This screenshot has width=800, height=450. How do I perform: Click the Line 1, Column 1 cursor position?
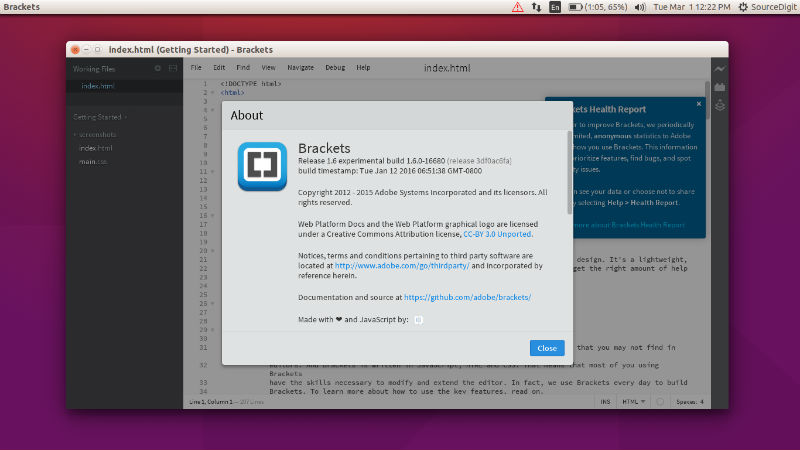pyautogui.click(x=211, y=402)
